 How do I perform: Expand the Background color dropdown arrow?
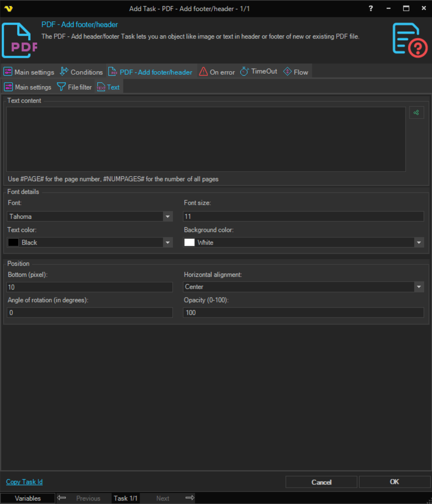click(419, 243)
